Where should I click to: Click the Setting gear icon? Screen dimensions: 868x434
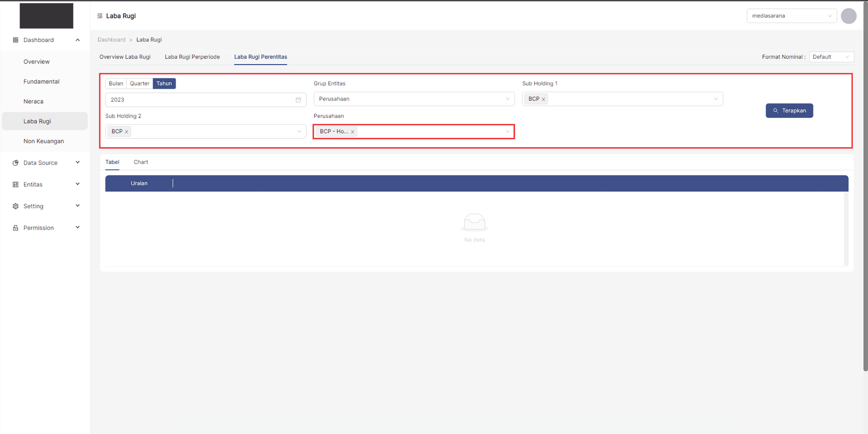(x=16, y=206)
